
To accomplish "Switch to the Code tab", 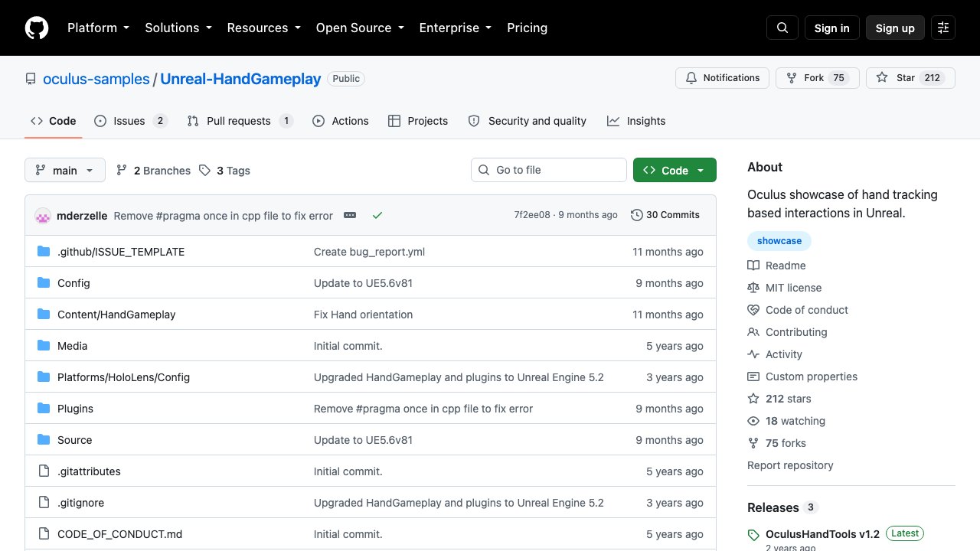I will click(x=54, y=121).
